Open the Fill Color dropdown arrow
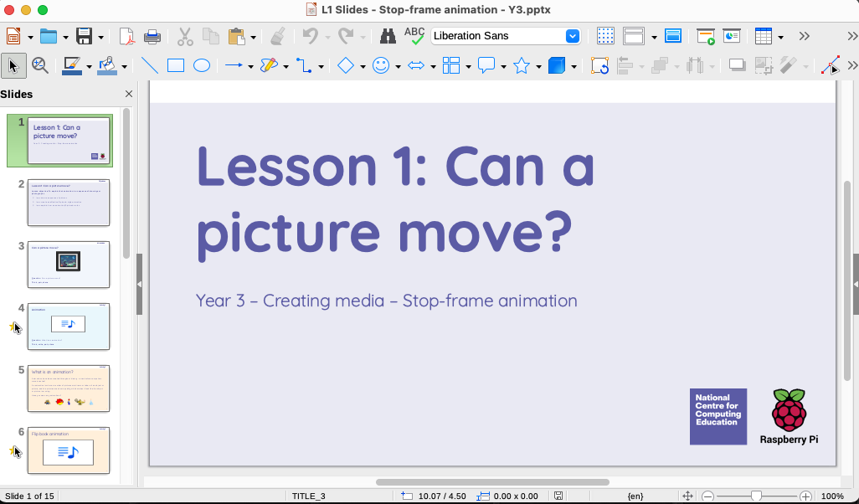Screen dimensions: 859x504 click(124, 66)
